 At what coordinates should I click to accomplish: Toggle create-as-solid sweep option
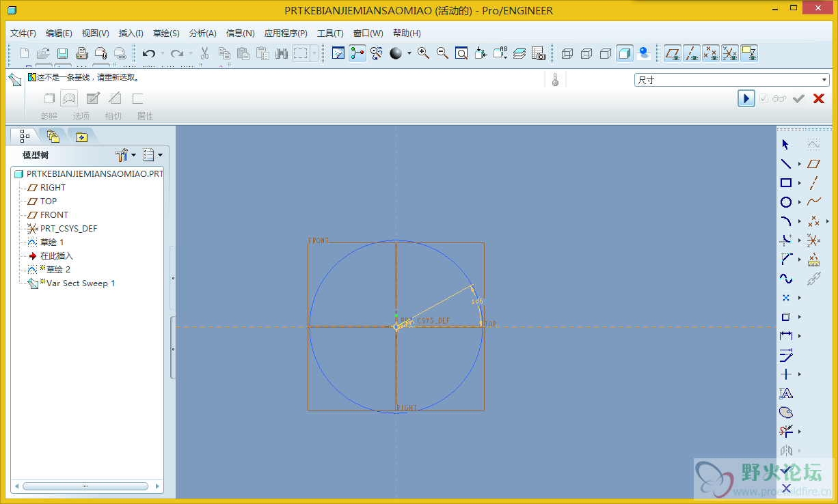pos(49,98)
